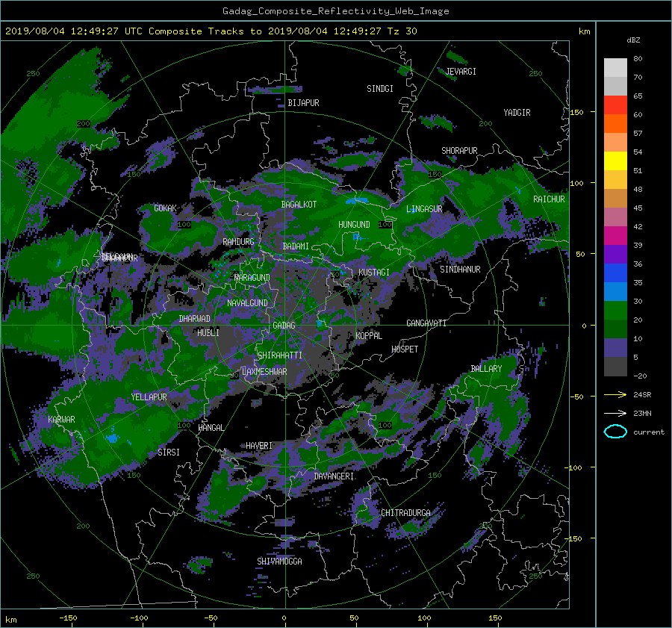Click the blue 35-36 dBZ color swatch
This screenshot has width=672, height=628.
(x=615, y=273)
